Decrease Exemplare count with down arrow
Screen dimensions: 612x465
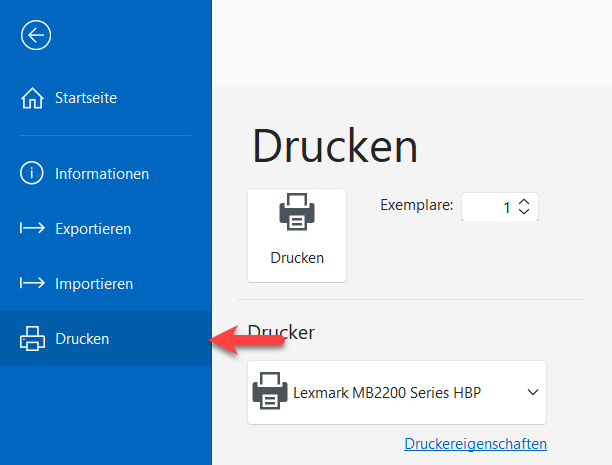525,213
